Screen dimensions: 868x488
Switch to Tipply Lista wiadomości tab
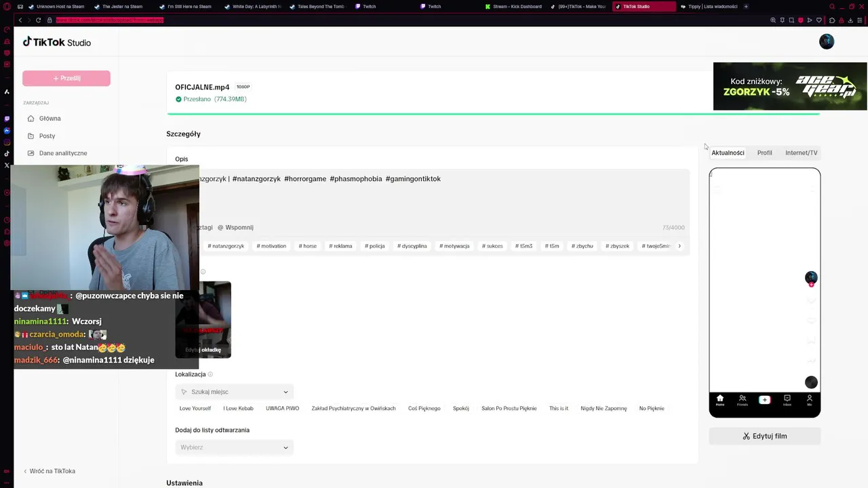(709, 7)
